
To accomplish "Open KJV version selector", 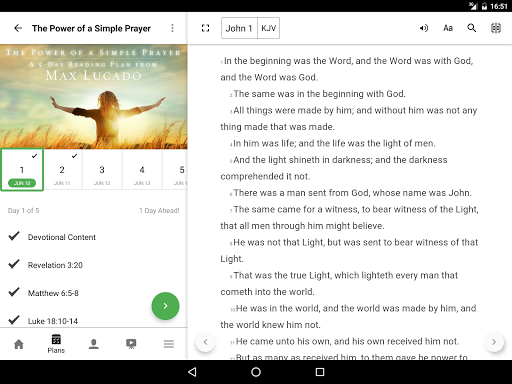I will 268,28.
